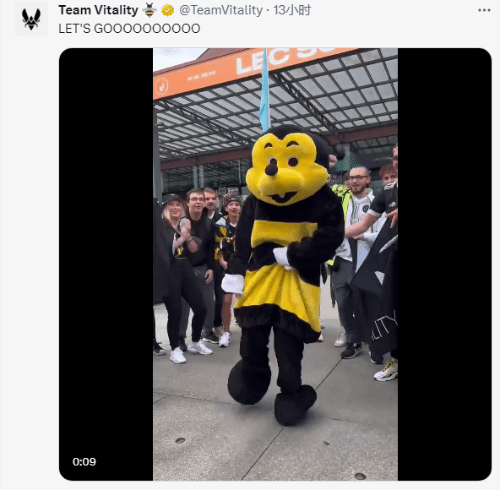Viewport: 500px width, 490px height.
Task: Click the mascot's yellow head in the video
Action: [286, 167]
